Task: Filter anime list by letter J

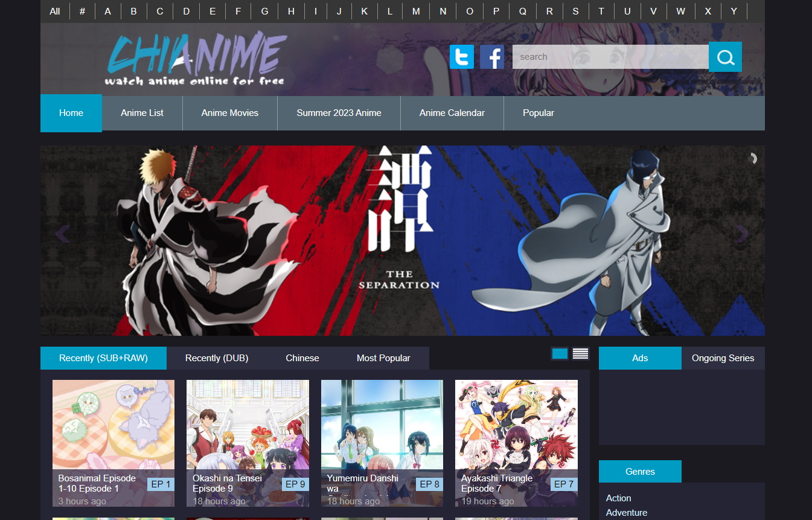Action: coord(339,11)
